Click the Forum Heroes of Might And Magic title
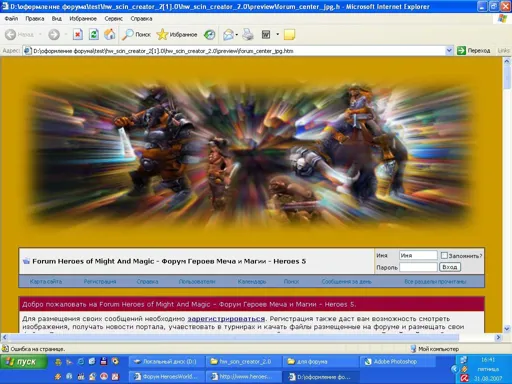 (169, 261)
